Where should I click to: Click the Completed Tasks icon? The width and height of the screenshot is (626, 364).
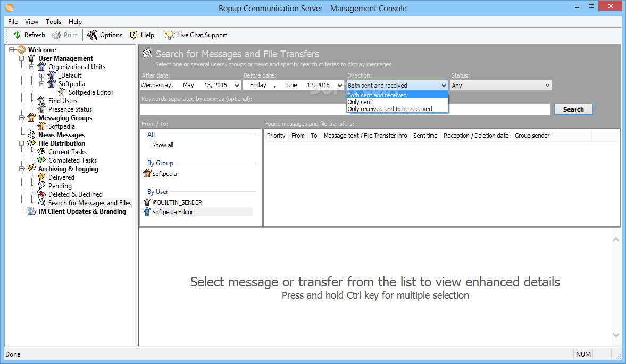coord(41,160)
